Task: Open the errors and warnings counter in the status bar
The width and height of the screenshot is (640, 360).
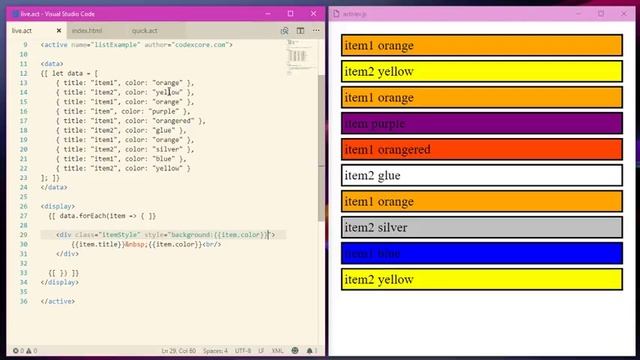Action: (25, 351)
